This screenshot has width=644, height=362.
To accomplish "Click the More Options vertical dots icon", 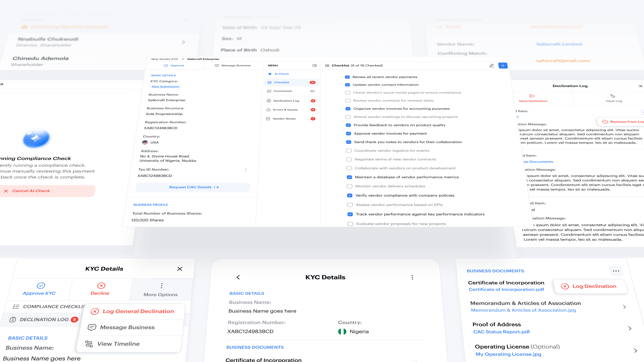I will click(162, 286).
